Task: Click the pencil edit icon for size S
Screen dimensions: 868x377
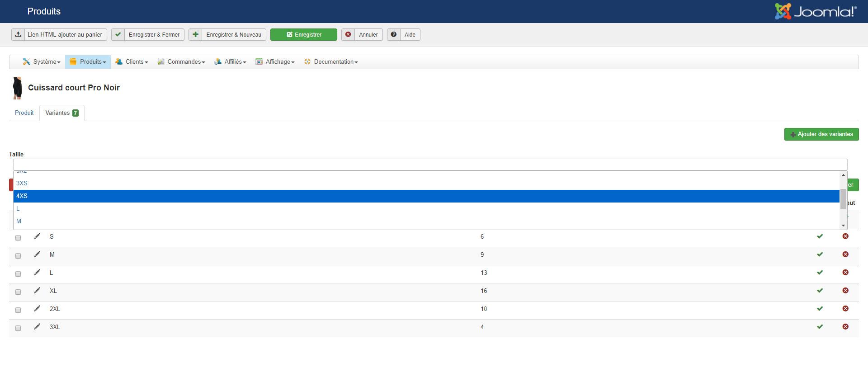Action: point(37,236)
